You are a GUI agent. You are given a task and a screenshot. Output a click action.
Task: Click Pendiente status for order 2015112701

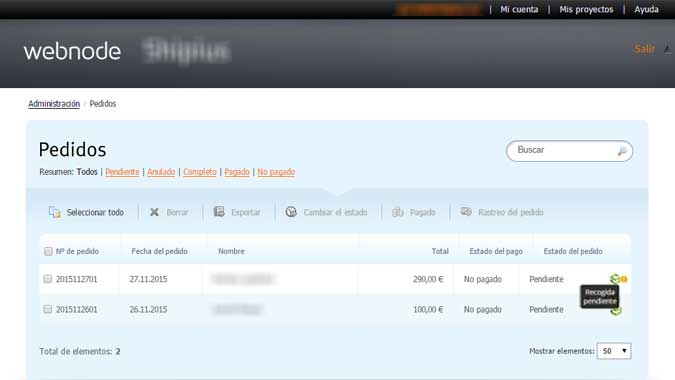point(546,279)
